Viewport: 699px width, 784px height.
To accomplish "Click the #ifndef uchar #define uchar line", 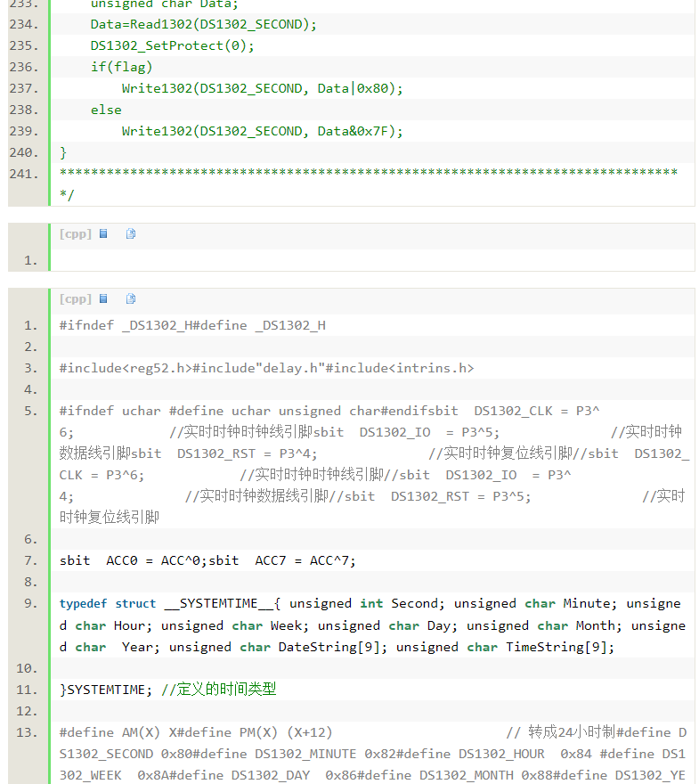I will point(329,411).
